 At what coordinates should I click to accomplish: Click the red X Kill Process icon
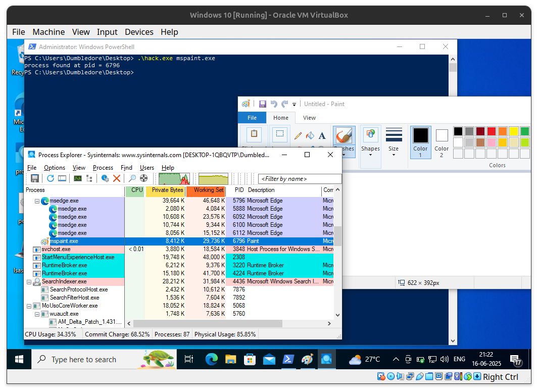pyautogui.click(x=117, y=178)
